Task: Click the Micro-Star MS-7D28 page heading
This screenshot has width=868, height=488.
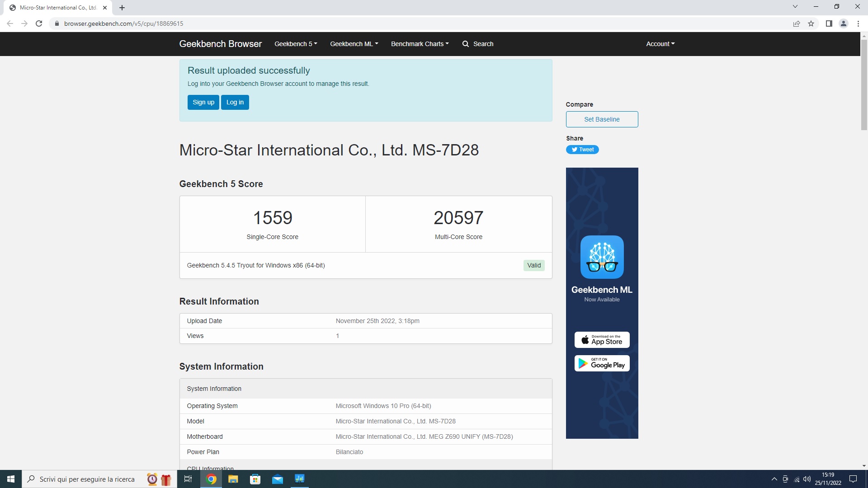Action: (x=329, y=150)
